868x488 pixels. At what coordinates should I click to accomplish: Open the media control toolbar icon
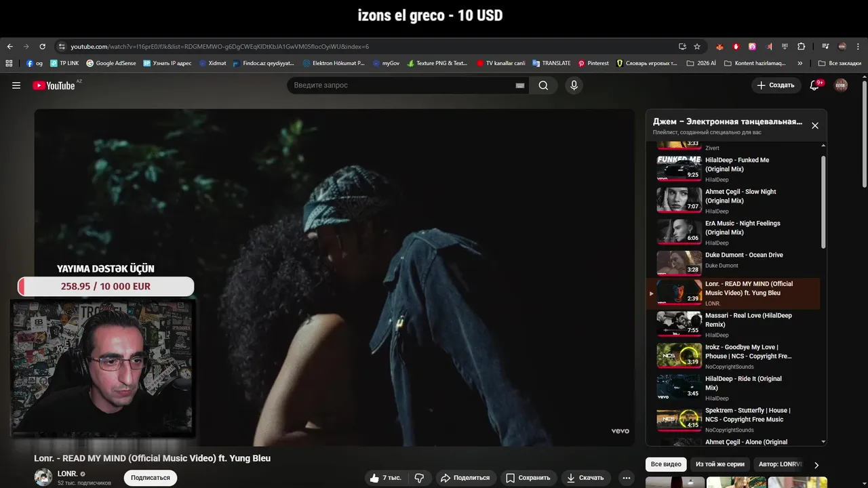(x=825, y=47)
